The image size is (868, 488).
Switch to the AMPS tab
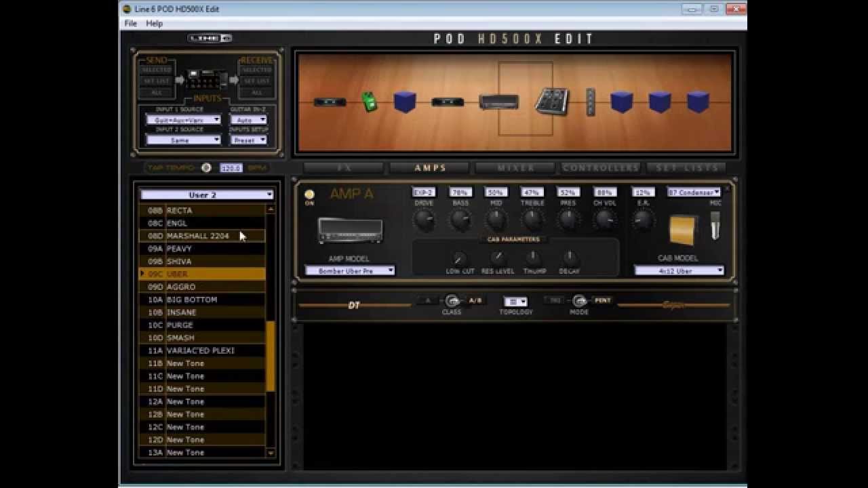pyautogui.click(x=431, y=167)
